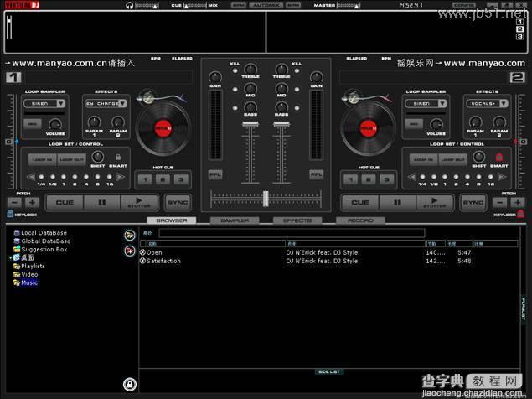532x399 pixels.
Task: Select Video folder in tree
Action: coord(29,274)
